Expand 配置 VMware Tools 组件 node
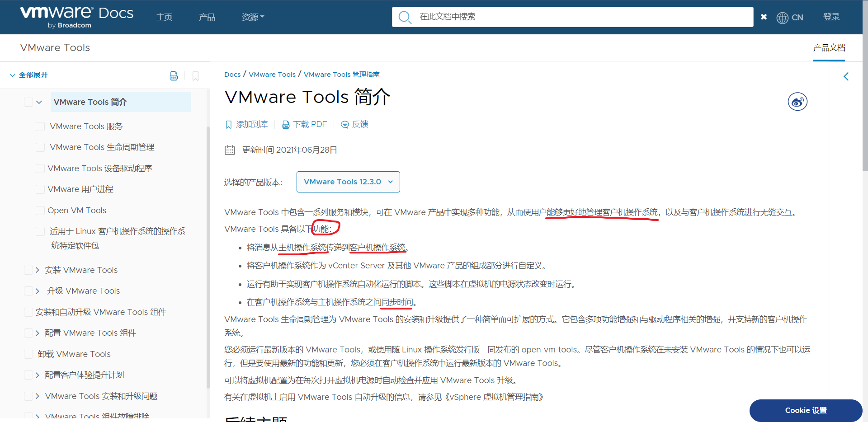Screen dimensions: 868x422 38,333
